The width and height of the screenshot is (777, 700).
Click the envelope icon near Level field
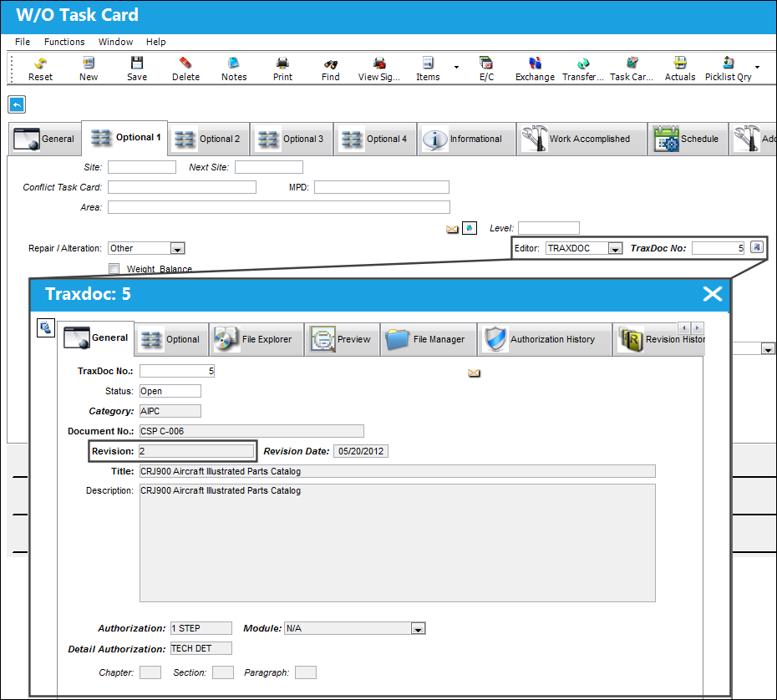(x=452, y=229)
